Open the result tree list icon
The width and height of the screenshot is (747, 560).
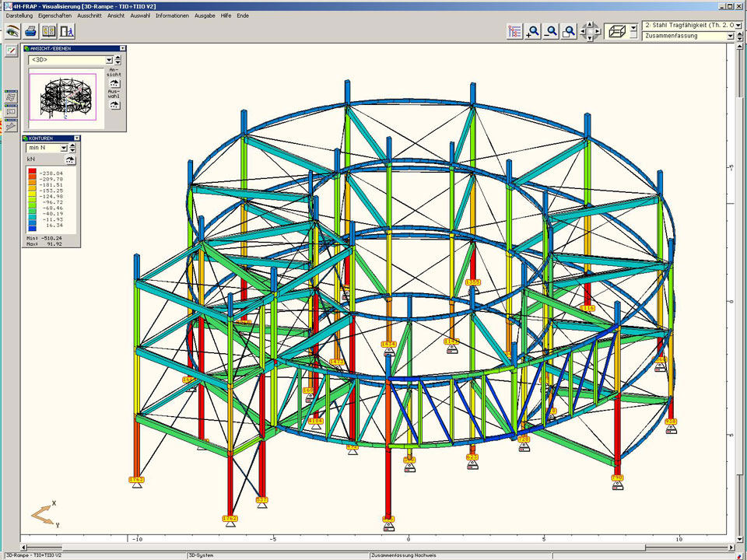[514, 32]
